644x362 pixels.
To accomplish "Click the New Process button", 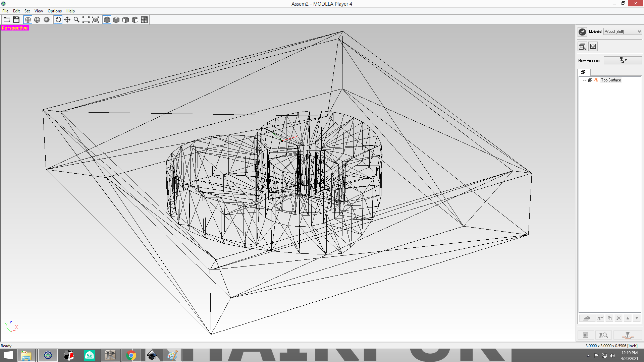I will click(623, 60).
